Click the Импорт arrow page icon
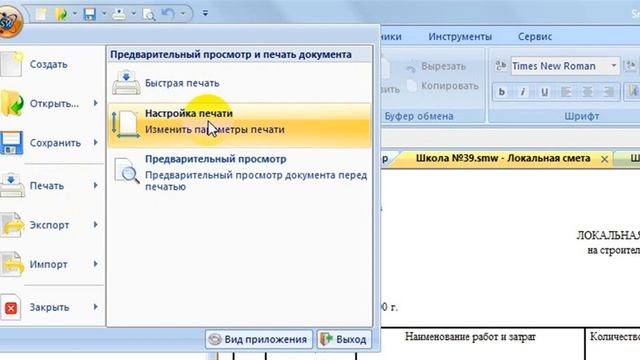 (12, 264)
